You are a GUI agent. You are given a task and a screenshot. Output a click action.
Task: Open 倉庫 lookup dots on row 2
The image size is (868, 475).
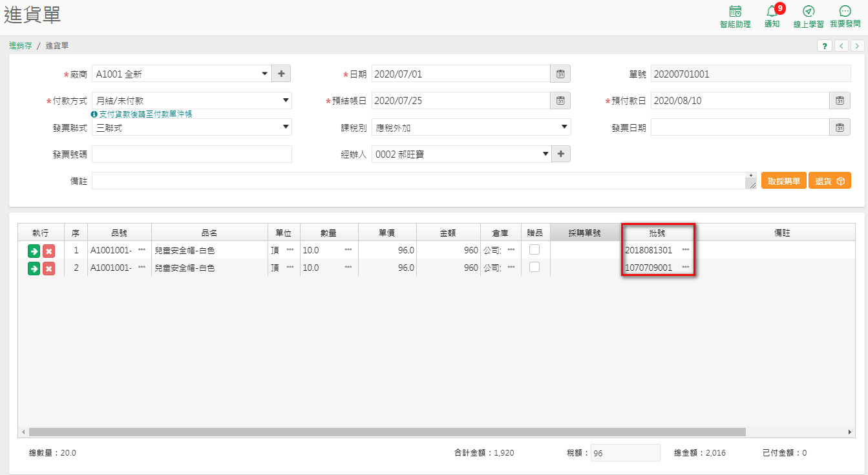tap(511, 268)
